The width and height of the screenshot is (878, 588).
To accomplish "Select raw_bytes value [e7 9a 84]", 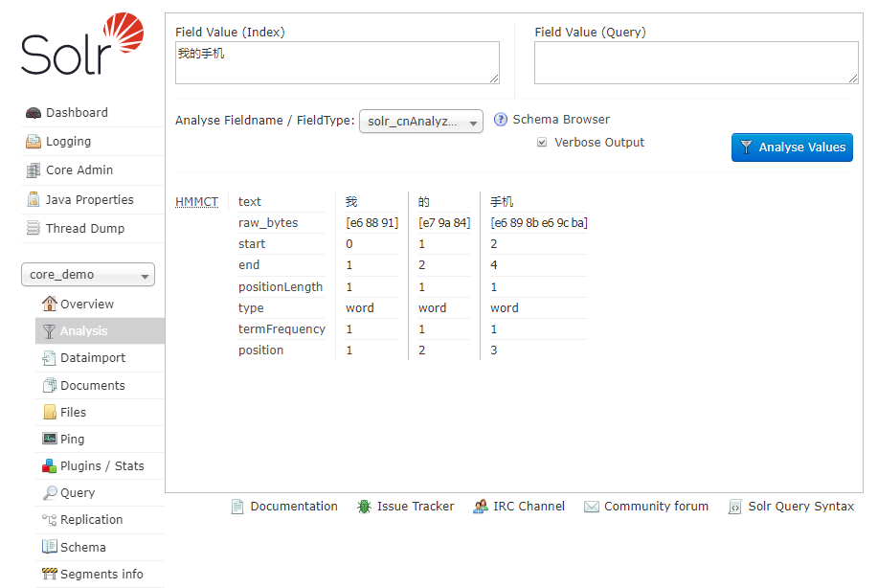I will pyautogui.click(x=444, y=223).
